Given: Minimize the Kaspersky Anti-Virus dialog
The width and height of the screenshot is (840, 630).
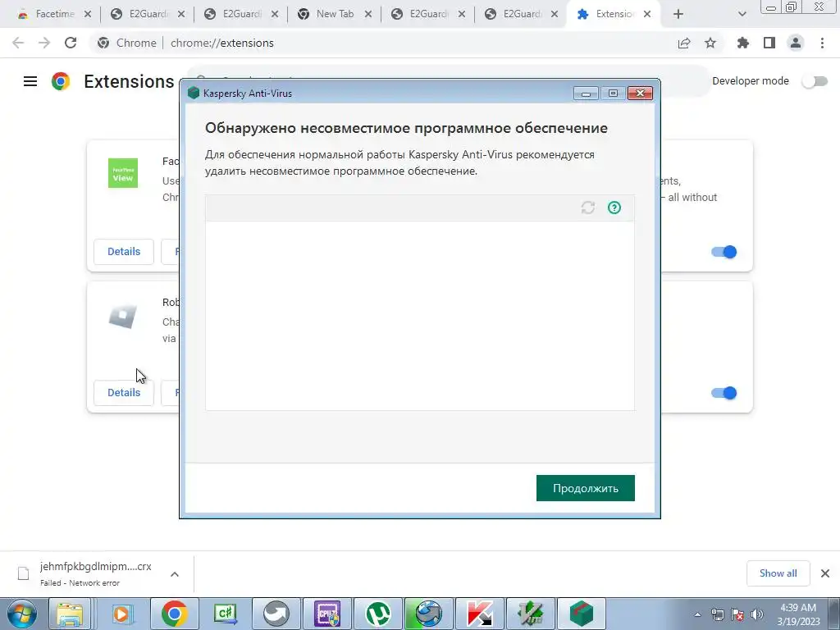Looking at the screenshot, I should point(586,94).
